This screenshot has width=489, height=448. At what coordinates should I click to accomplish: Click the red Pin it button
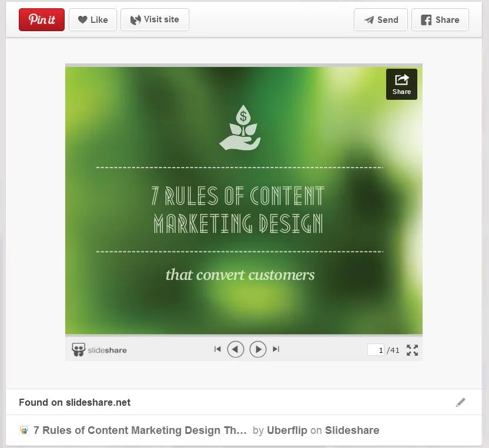click(x=42, y=19)
